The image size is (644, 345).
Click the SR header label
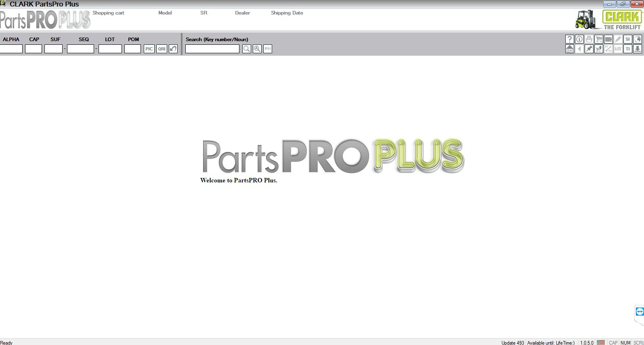pos(204,13)
